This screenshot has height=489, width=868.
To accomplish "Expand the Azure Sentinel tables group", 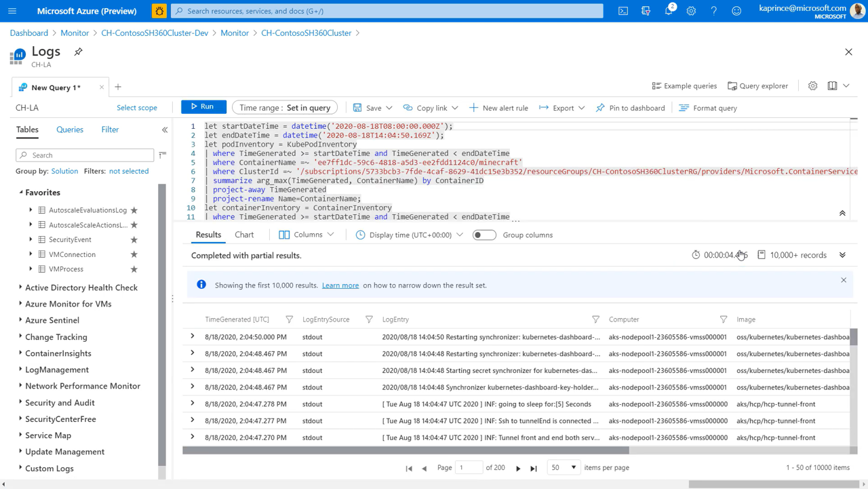I will [20, 320].
